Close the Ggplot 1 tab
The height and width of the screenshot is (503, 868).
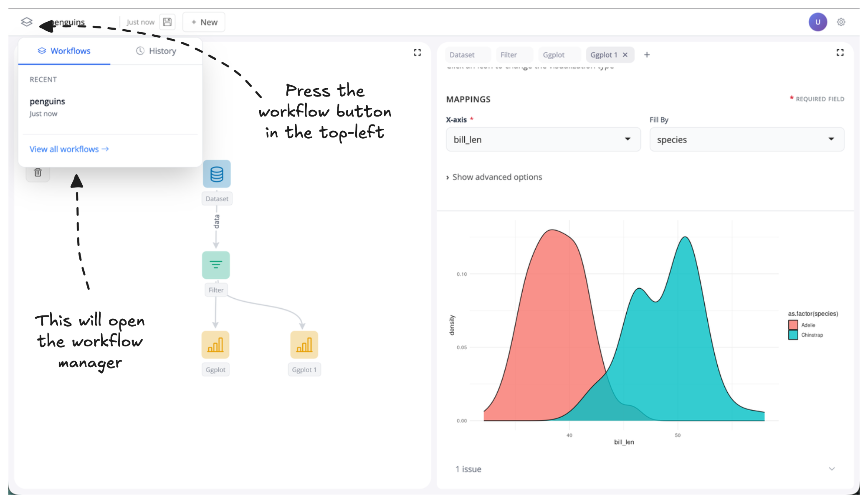(625, 55)
